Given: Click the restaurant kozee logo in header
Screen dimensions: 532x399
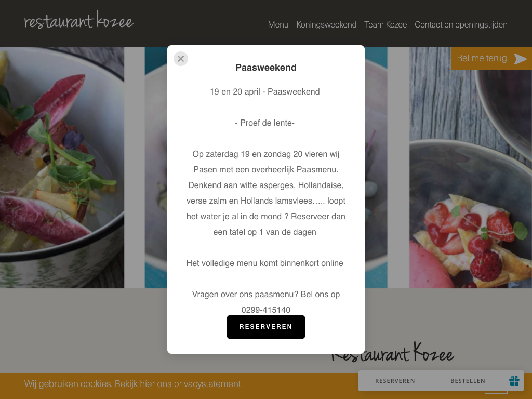Looking at the screenshot, I should pos(79,20).
